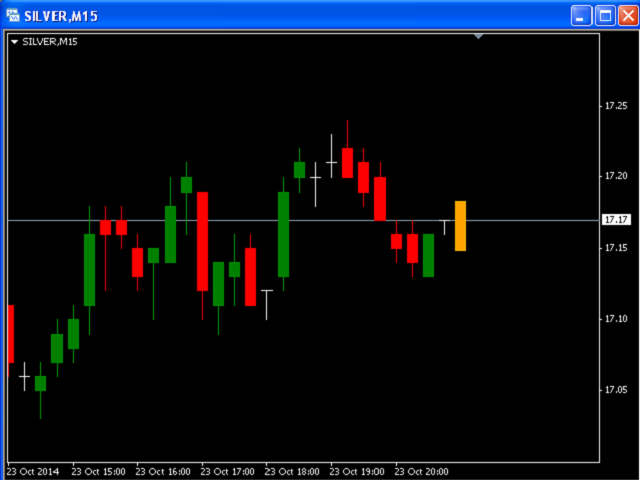This screenshot has height=480, width=640.
Task: Click the 23 Oct 18:00 time label
Action: tap(292, 471)
